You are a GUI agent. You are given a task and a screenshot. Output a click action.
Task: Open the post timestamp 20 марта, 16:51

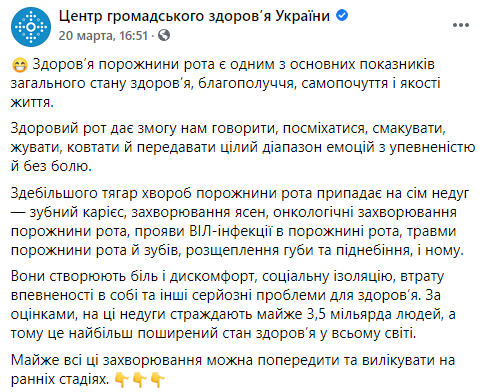coord(103,35)
